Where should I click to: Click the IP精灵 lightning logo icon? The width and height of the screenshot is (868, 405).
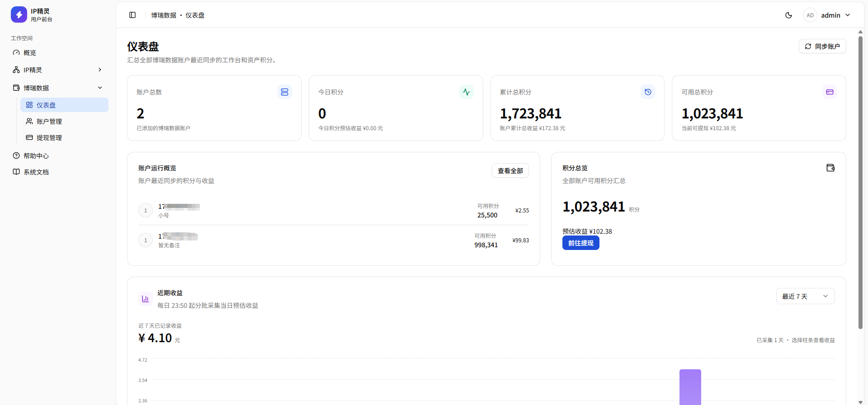[19, 14]
